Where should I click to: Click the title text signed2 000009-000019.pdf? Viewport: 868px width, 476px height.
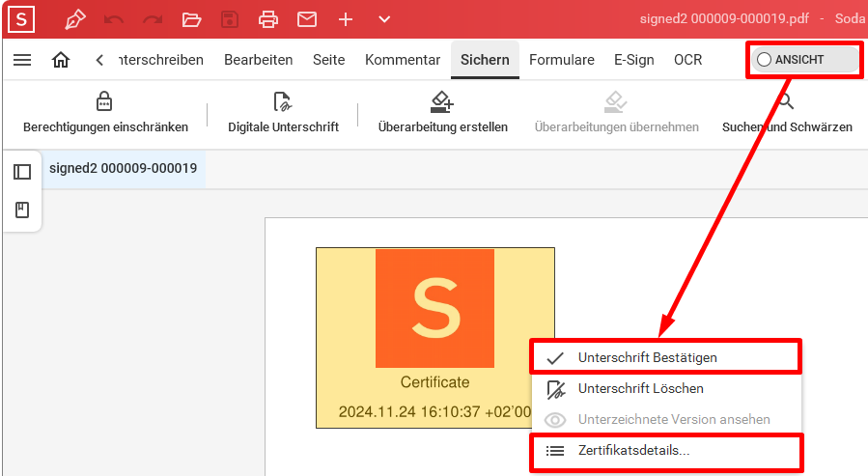point(724,18)
